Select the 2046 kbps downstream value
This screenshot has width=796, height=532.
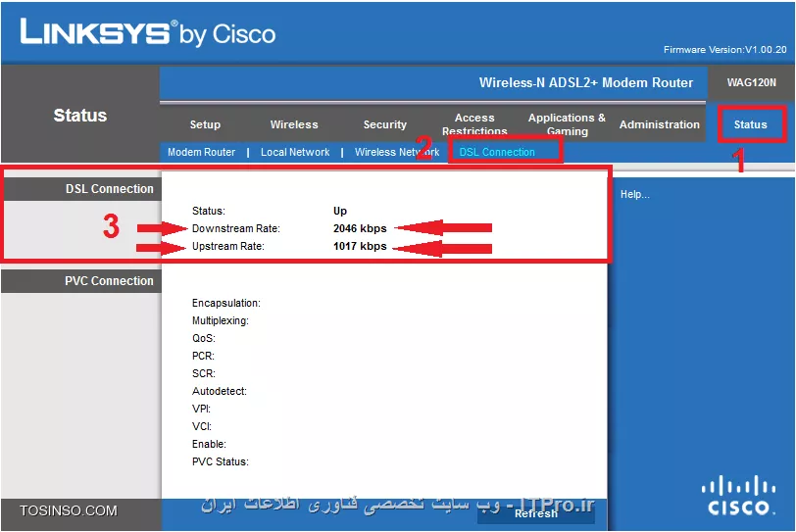click(x=360, y=228)
